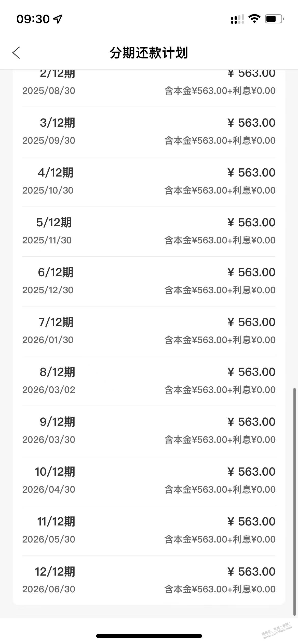Open the 5/12期 repayment entry
The image size is (298, 644).
tap(149, 231)
